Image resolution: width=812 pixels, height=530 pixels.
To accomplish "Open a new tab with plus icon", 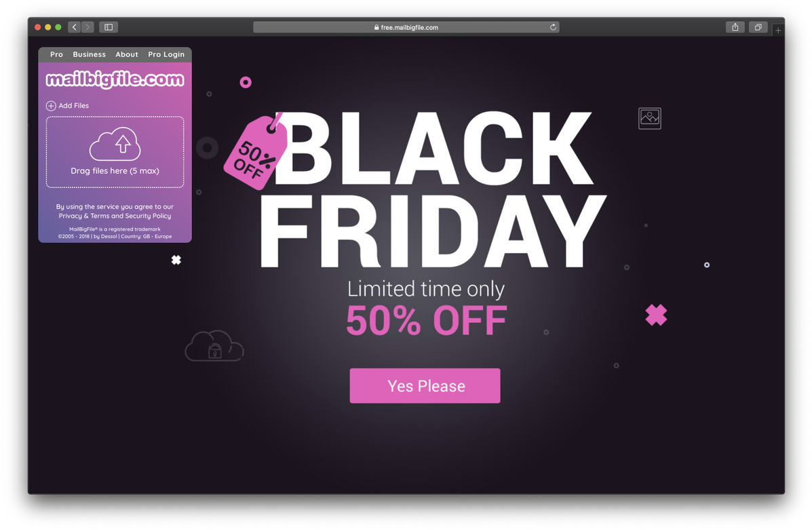I will coord(778,30).
